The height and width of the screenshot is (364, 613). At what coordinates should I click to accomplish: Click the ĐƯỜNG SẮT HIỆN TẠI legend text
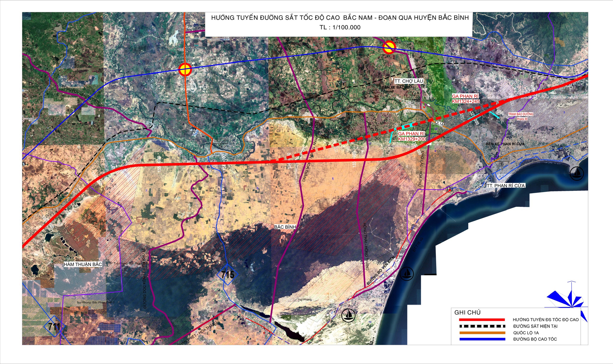[x=535, y=326]
